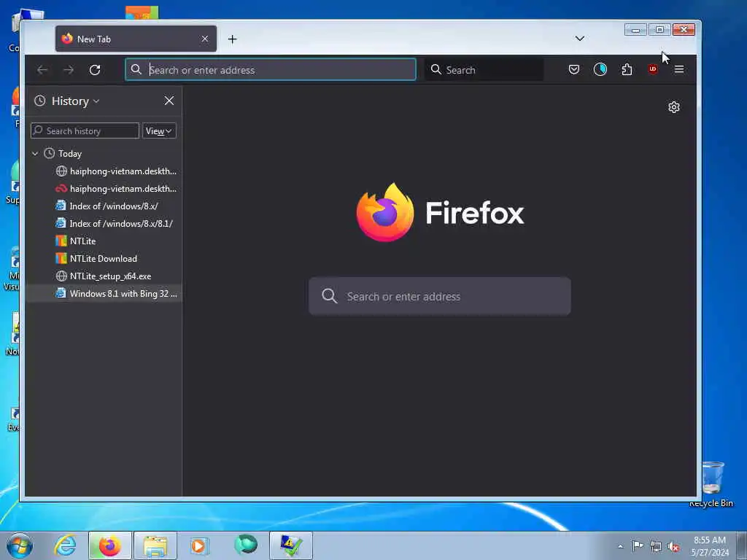Click the center page search field

coord(440,296)
